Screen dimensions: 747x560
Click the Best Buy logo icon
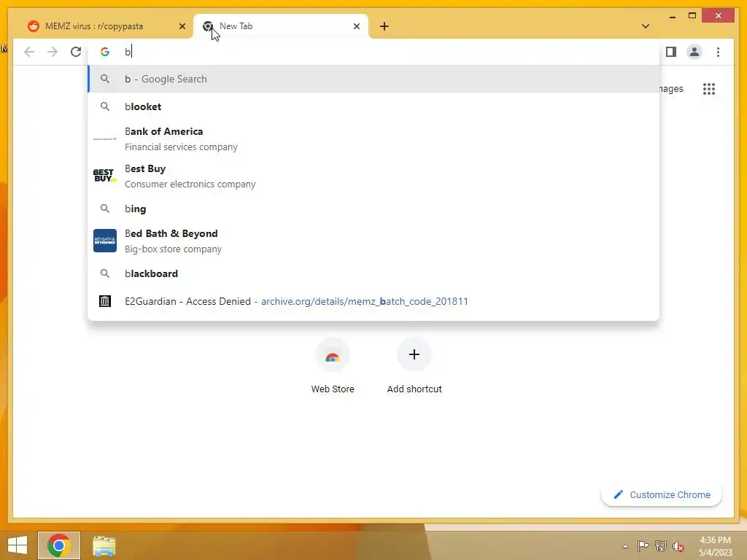[x=105, y=176]
